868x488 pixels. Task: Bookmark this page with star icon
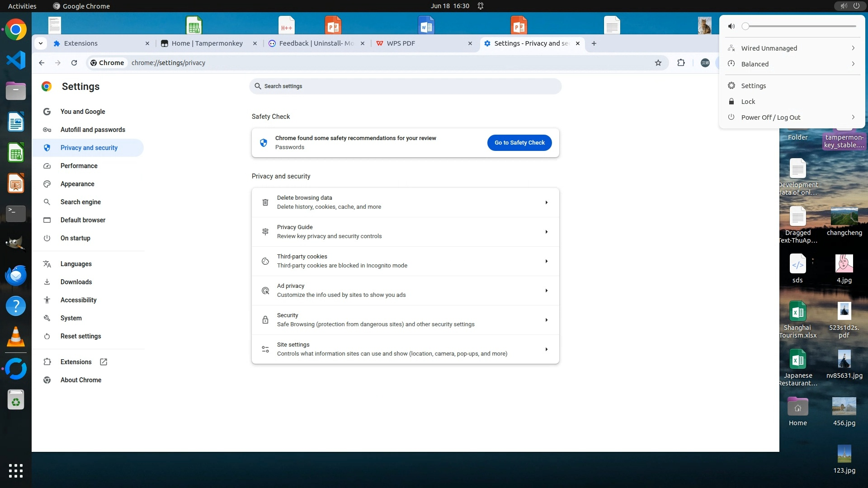[x=658, y=63]
